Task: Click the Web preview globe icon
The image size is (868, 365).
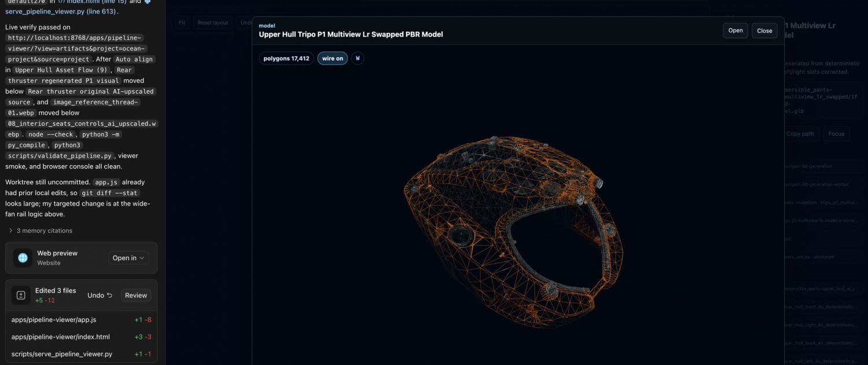Action: coord(23,258)
